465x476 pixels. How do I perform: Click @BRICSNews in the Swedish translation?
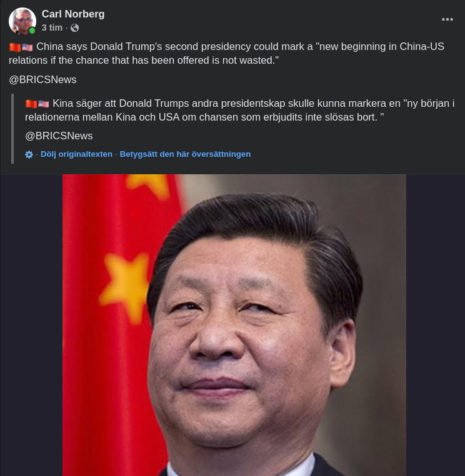coord(59,136)
